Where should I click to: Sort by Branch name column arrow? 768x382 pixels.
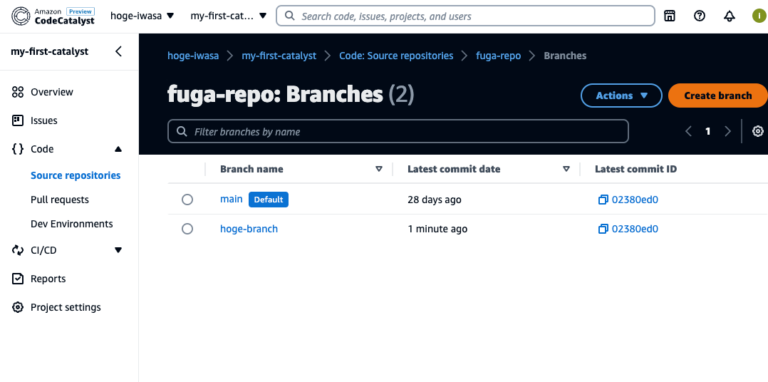[x=379, y=169]
